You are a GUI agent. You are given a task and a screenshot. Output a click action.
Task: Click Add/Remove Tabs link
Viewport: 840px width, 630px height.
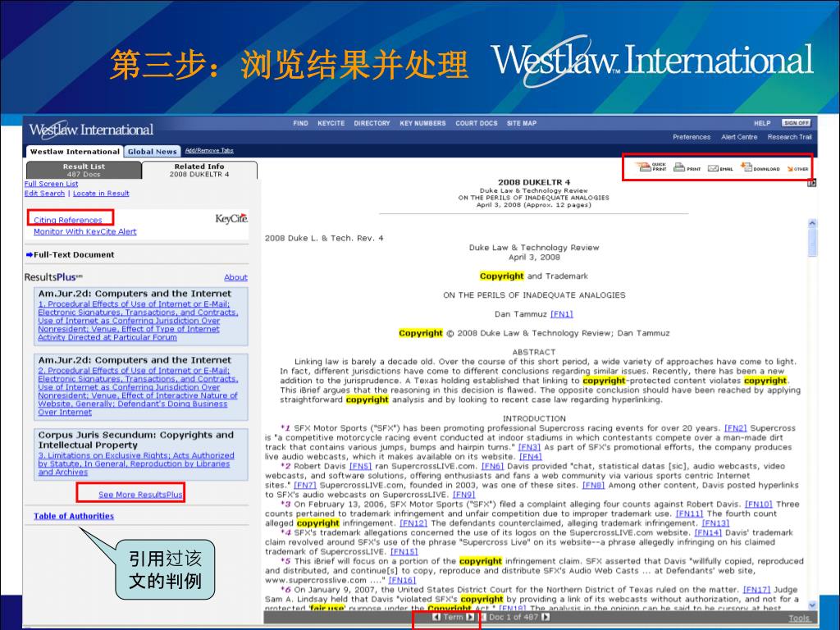[x=209, y=151]
